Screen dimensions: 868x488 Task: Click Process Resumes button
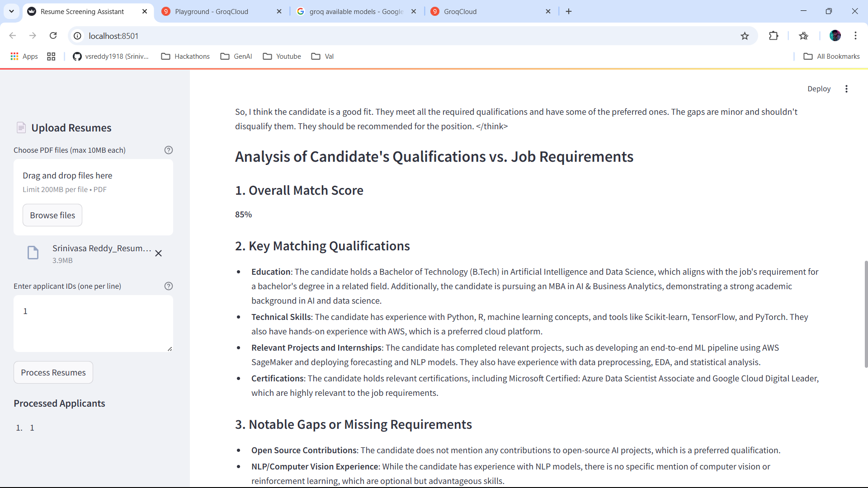point(53,373)
